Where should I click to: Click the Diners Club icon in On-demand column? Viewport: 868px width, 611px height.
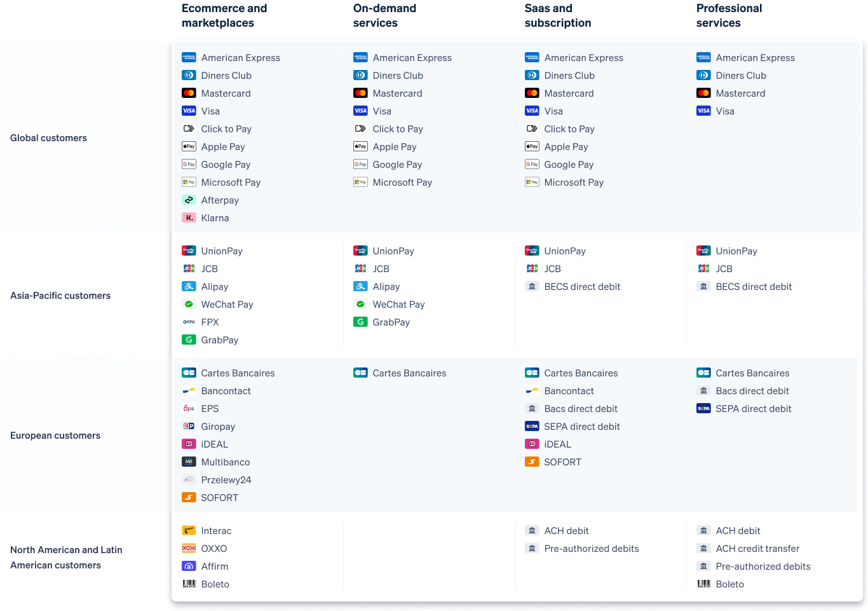click(360, 75)
